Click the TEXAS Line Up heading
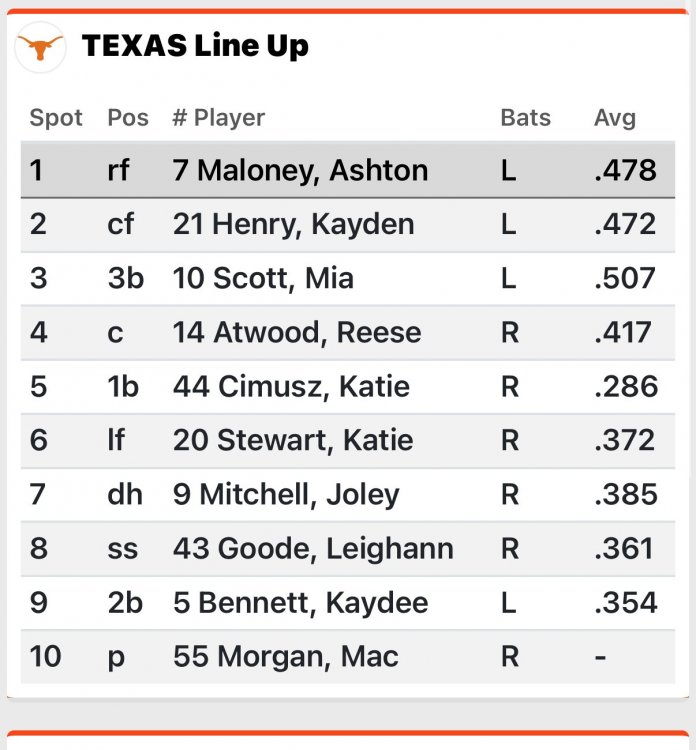The height and width of the screenshot is (750, 696). [195, 46]
